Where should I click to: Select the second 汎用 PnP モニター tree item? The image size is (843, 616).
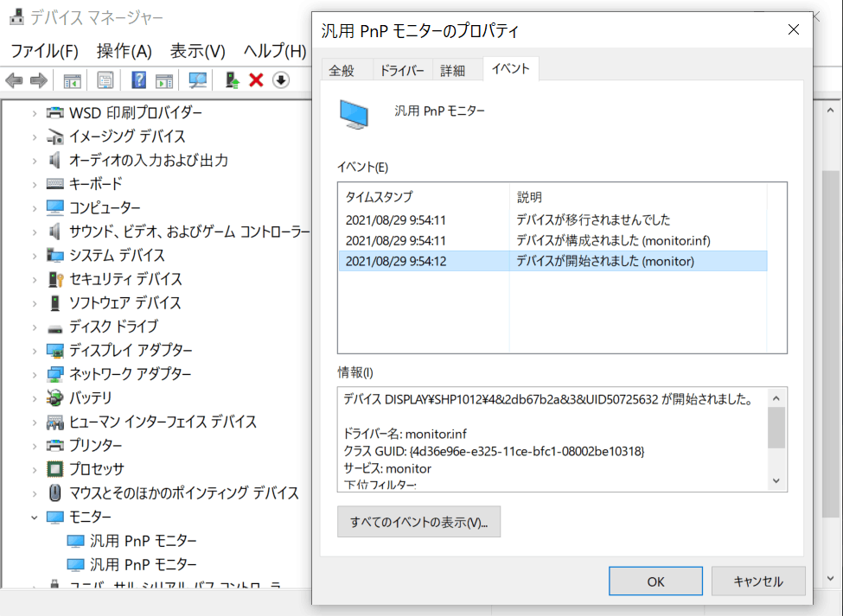click(x=143, y=564)
